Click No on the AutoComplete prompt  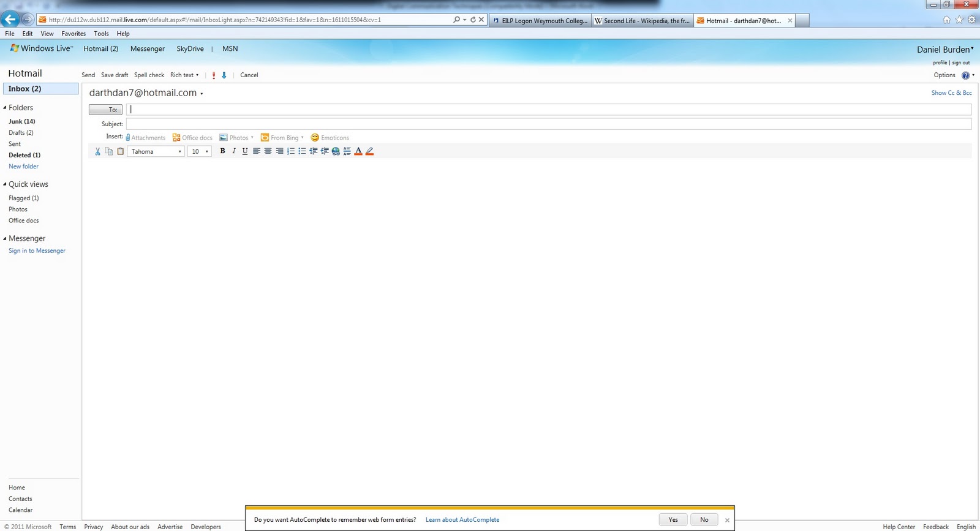point(704,519)
